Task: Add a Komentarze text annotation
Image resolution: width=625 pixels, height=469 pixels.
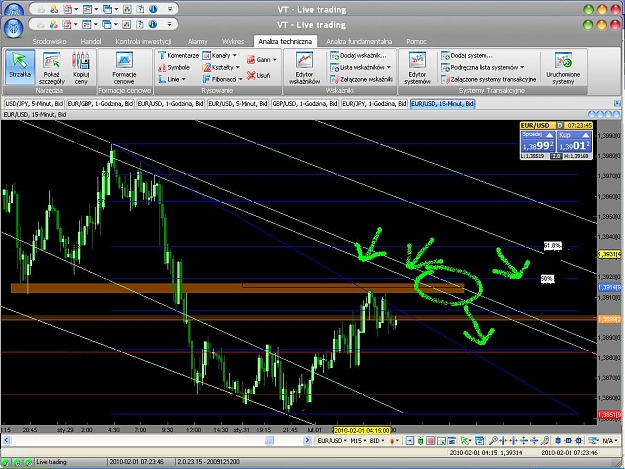Action: coord(179,55)
